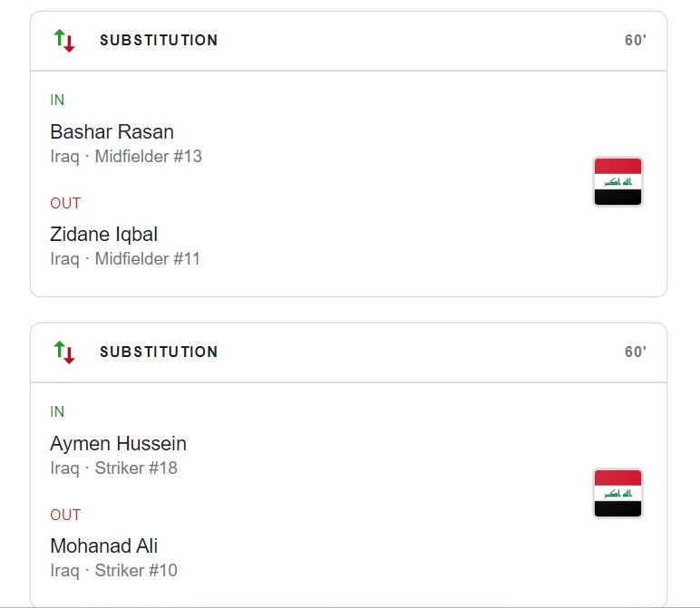Viewport: 700px width, 608px height.
Task: Open Zidane Iqbal's player profile
Action: click(x=103, y=235)
